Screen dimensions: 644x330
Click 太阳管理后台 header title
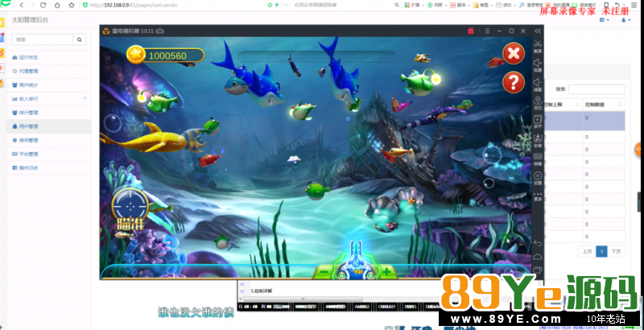pos(30,19)
